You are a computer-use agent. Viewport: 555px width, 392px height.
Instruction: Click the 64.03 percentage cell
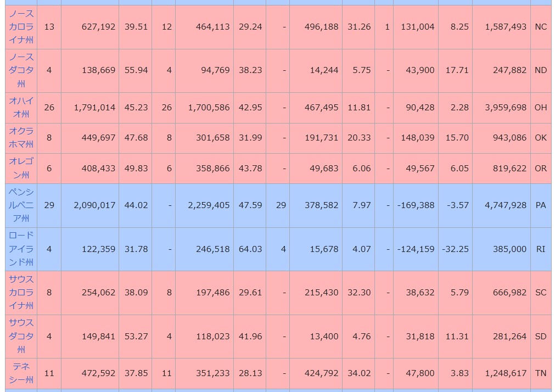pos(250,249)
